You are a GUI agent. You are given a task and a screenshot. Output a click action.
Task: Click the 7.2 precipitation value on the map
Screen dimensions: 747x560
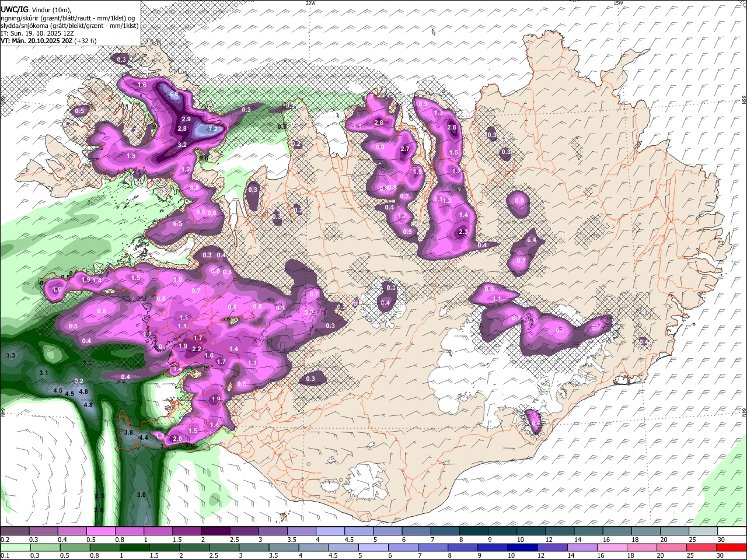tap(212, 129)
